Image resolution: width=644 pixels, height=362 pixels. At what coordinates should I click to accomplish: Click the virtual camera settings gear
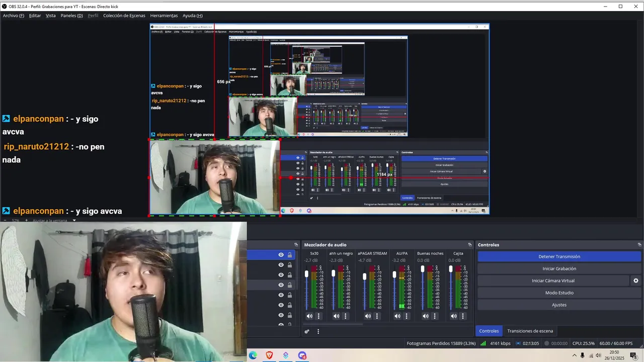pyautogui.click(x=636, y=281)
